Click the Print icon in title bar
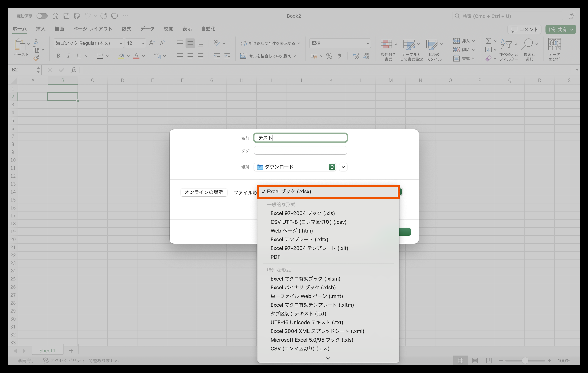This screenshot has height=373, width=588. [114, 16]
